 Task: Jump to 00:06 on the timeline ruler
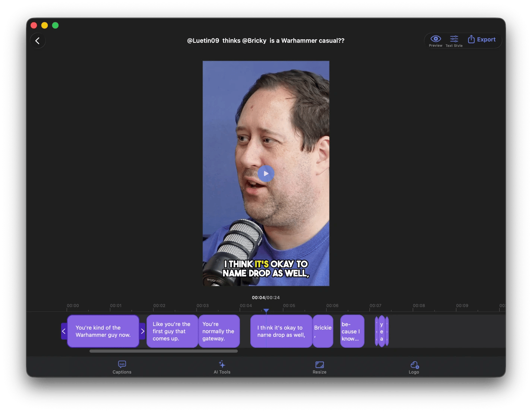click(x=332, y=306)
